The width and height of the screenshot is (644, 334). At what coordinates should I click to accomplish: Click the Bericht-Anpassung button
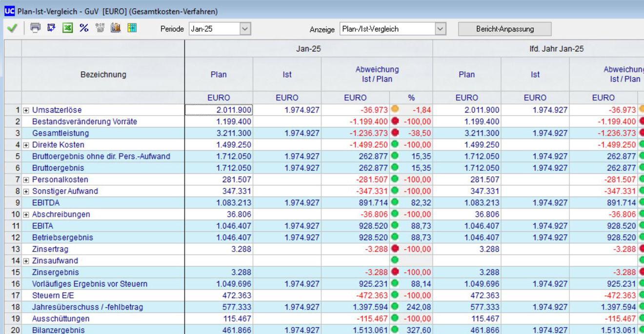coord(504,29)
